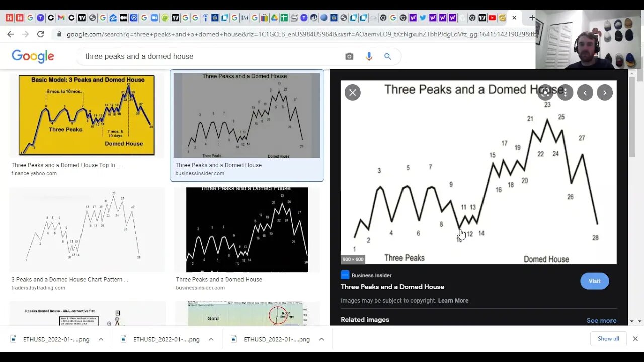Reload the Google search page

[41, 34]
